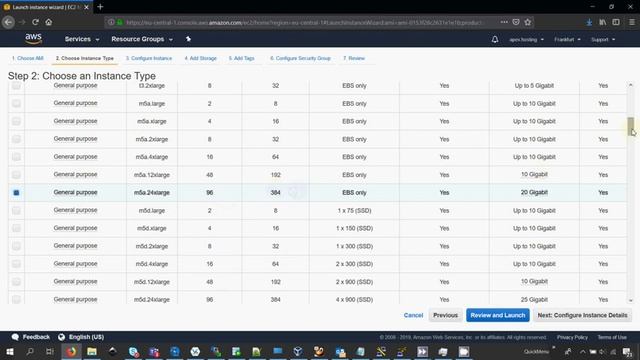The width and height of the screenshot is (640, 360).
Task: Open the AWS logo home link
Action: [x=33, y=39]
